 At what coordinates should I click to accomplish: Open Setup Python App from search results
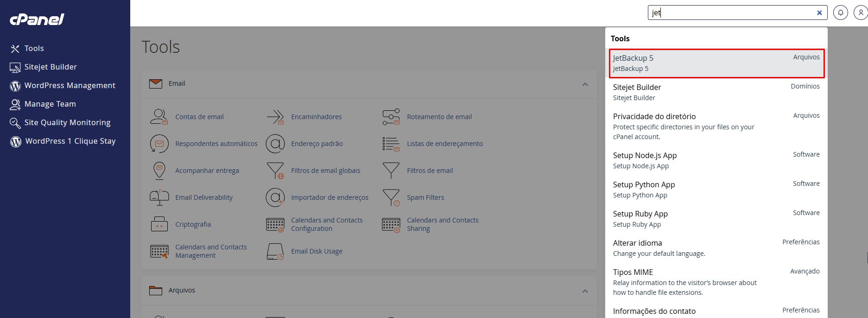point(644,184)
